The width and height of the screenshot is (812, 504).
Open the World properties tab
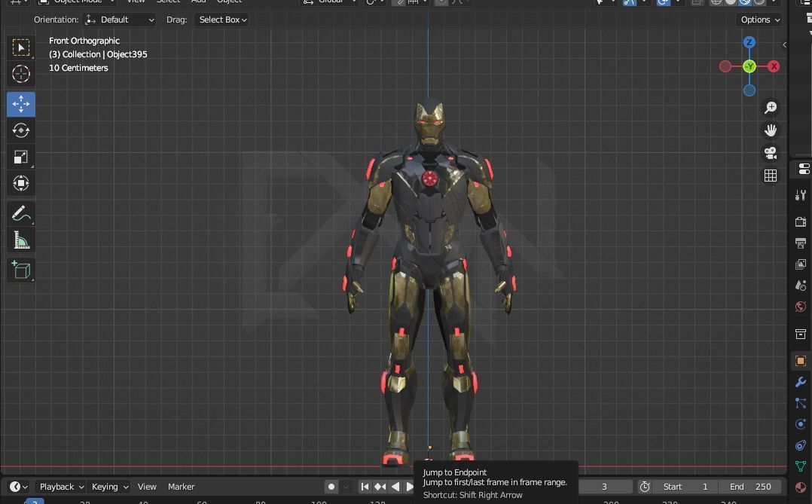(801, 307)
